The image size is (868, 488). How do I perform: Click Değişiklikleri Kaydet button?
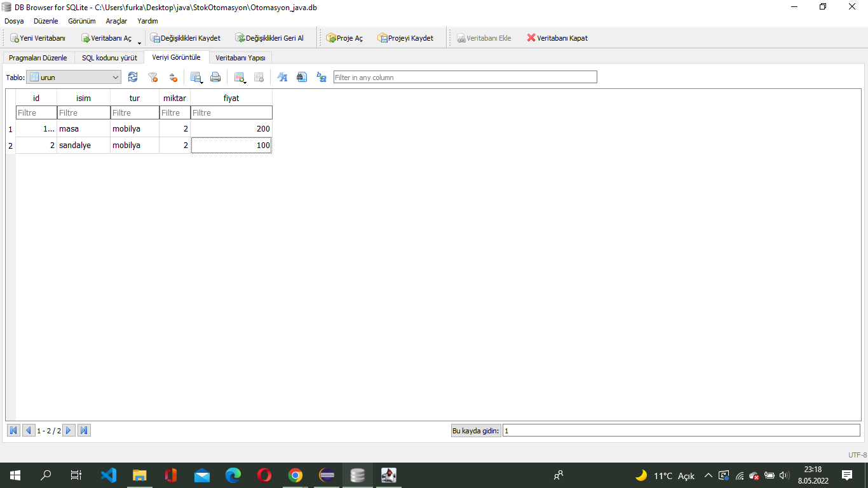(186, 38)
